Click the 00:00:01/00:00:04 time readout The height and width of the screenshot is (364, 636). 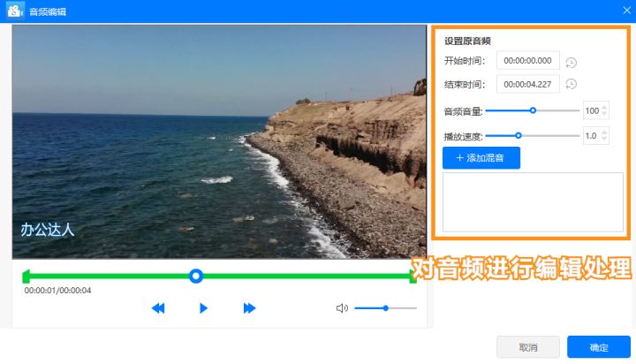pyautogui.click(x=57, y=291)
